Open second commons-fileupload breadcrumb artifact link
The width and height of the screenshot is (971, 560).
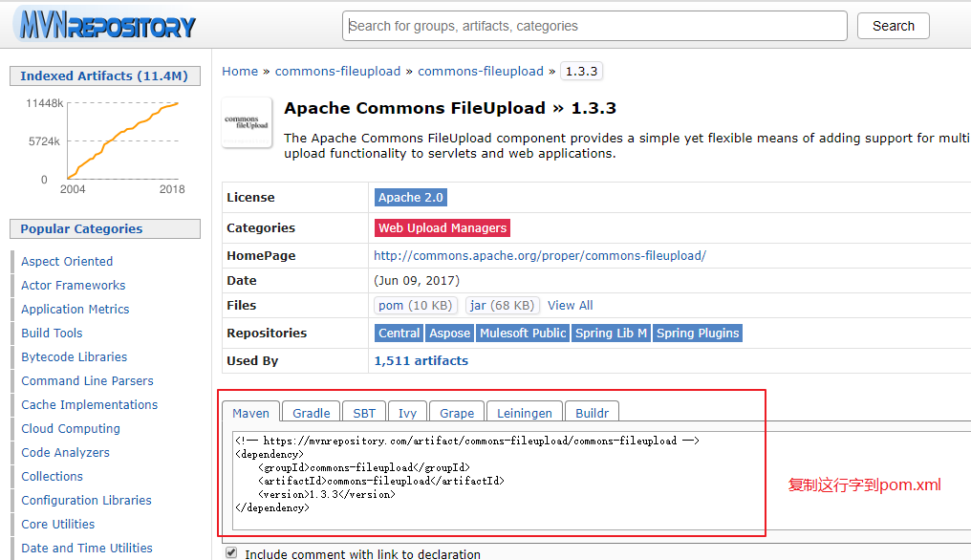pyautogui.click(x=481, y=72)
